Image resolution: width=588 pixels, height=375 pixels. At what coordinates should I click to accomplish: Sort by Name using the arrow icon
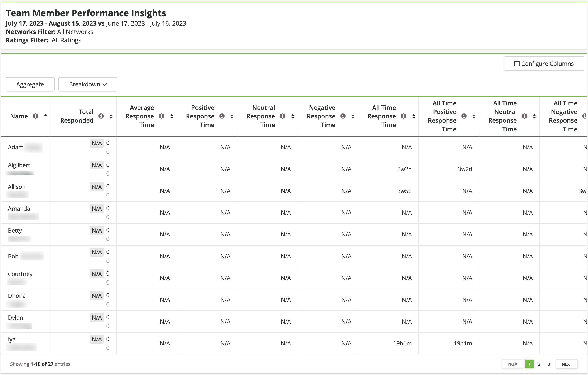45,115
